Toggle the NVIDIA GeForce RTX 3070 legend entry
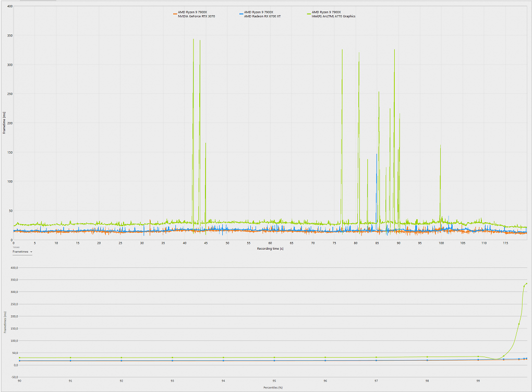Screen dimensions: 532x392 (194, 14)
